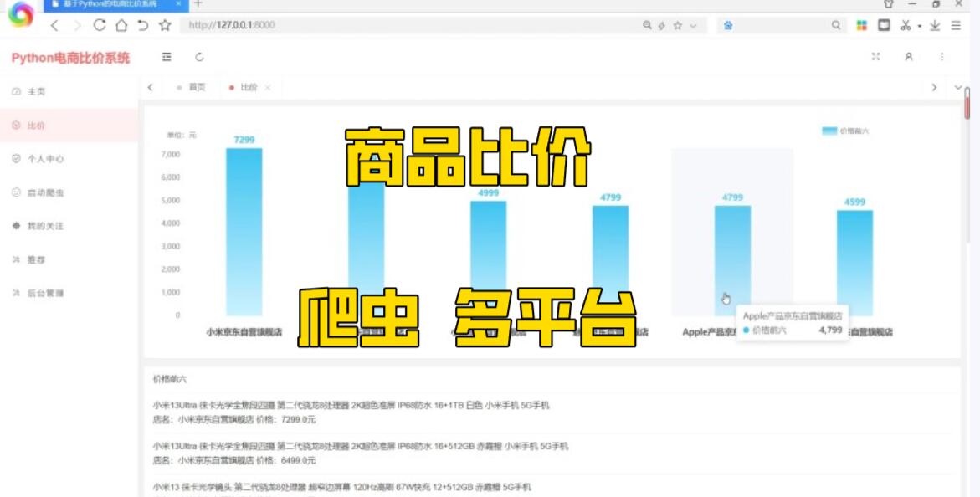Click the 小米京东自营旗舰店 axis label
The image size is (980, 497).
click(244, 332)
